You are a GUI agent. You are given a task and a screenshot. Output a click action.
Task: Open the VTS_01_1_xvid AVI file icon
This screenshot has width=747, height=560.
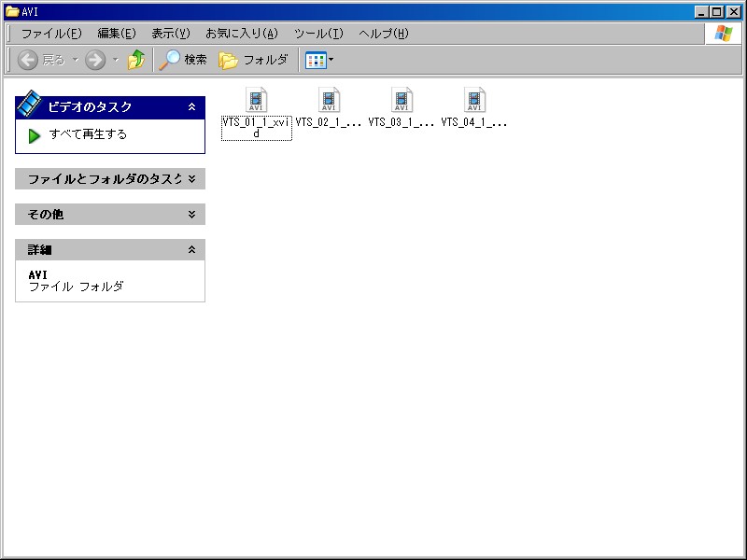coord(257,100)
